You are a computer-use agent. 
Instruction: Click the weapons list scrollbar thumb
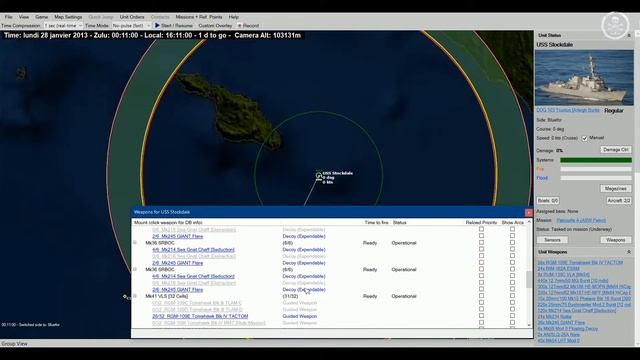(x=529, y=280)
